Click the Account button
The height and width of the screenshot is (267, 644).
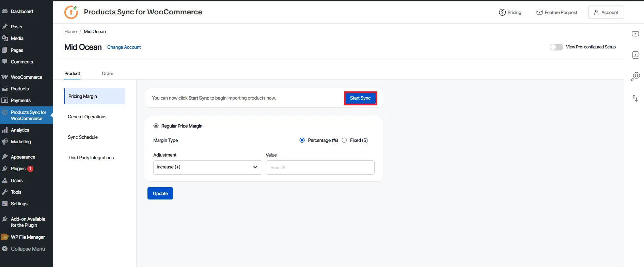606,12
